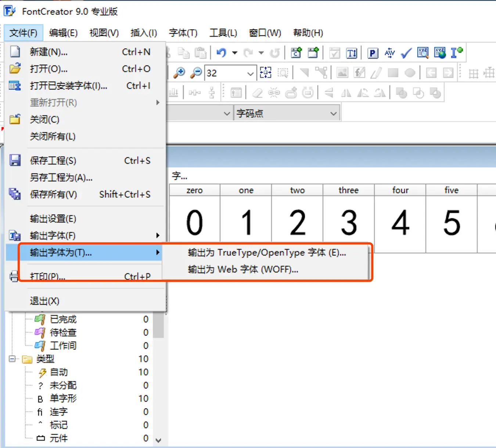Expand the 重新打开(R) submenu arrow

[x=158, y=103]
